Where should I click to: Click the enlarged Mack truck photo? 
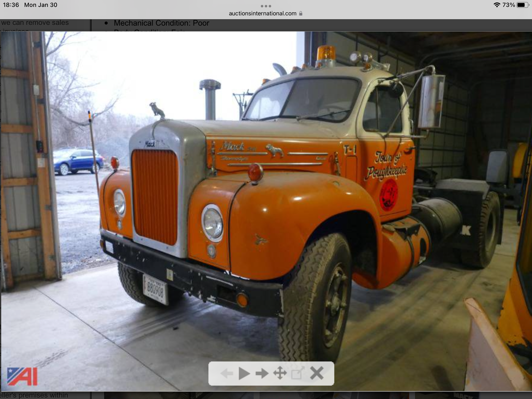(x=266, y=211)
